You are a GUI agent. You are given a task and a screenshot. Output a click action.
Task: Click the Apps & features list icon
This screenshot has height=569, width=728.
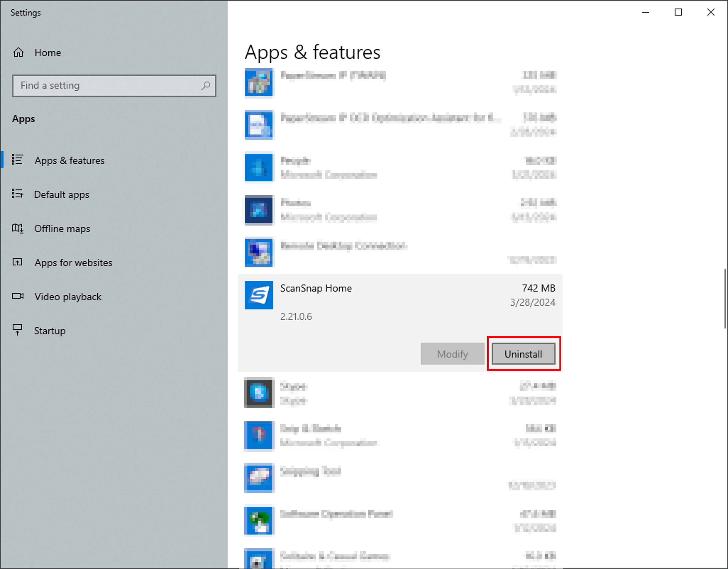click(x=17, y=160)
